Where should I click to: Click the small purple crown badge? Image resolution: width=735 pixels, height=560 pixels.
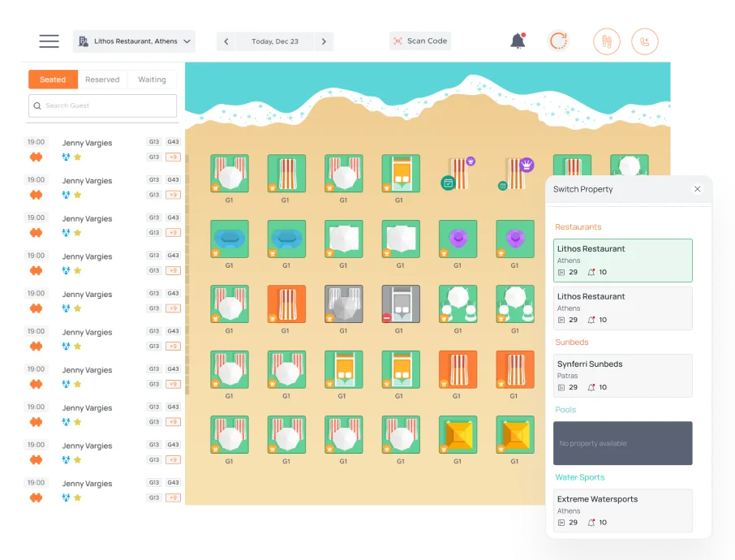click(x=471, y=162)
